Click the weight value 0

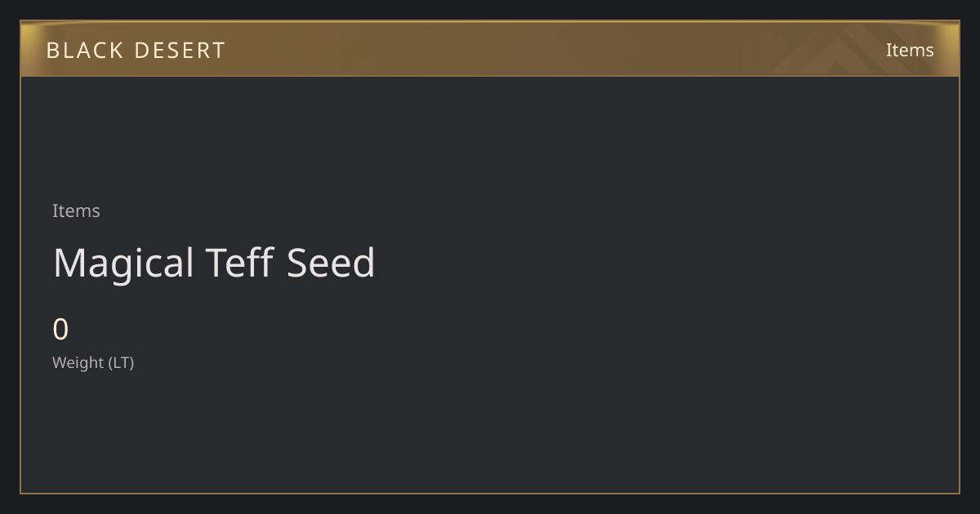point(60,330)
